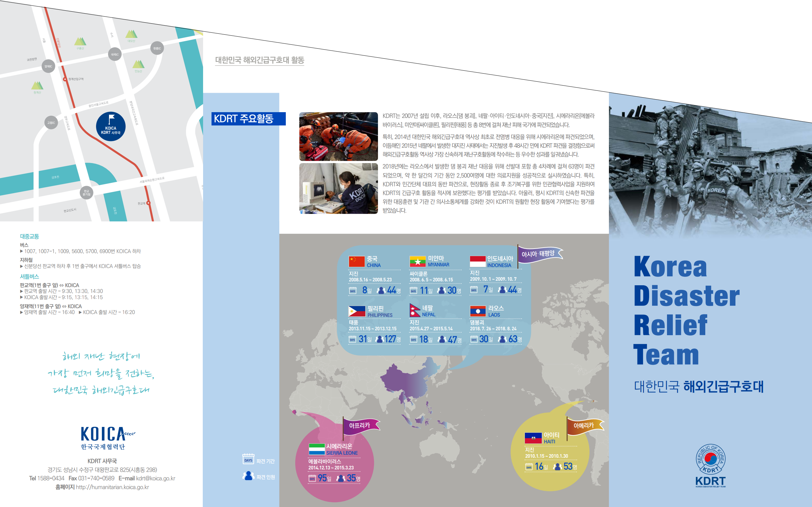Click the 양재IC circle on the map
Viewport: 812px width, 507px height.
pos(48,66)
